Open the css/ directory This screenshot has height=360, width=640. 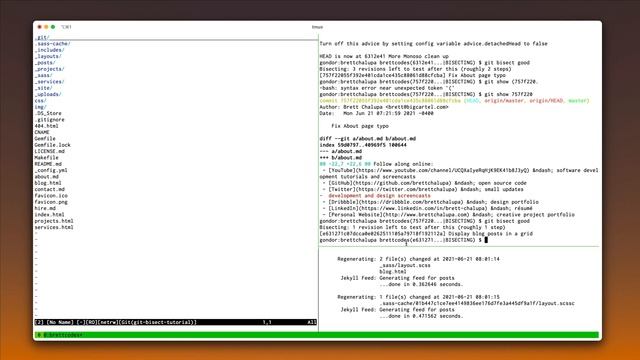(x=40, y=101)
